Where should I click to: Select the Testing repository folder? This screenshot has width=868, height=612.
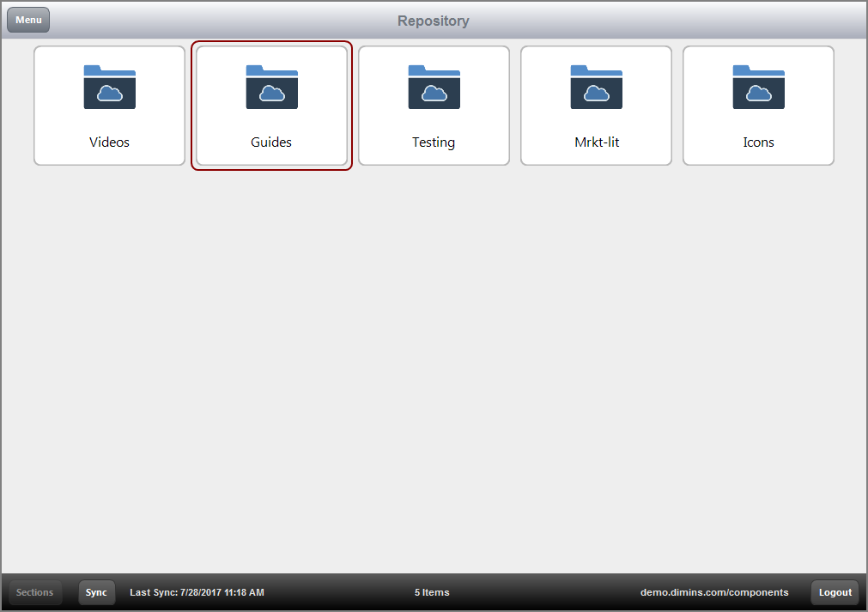click(x=434, y=106)
